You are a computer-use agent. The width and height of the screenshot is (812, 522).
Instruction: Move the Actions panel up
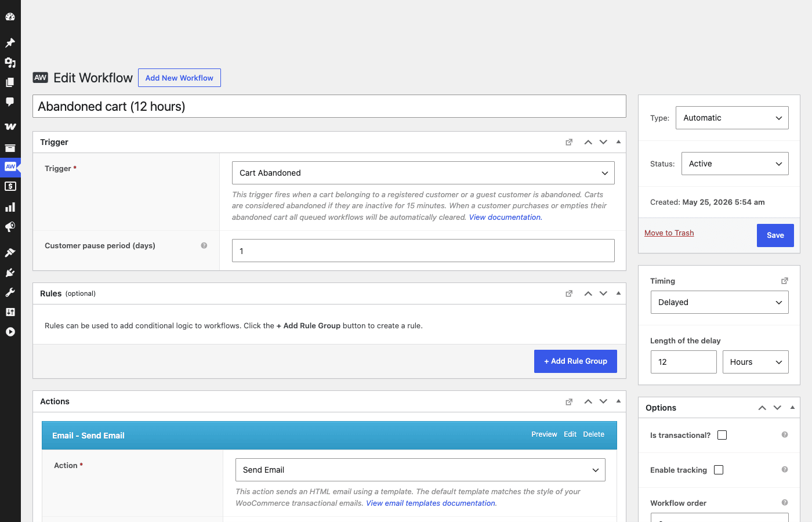point(588,401)
